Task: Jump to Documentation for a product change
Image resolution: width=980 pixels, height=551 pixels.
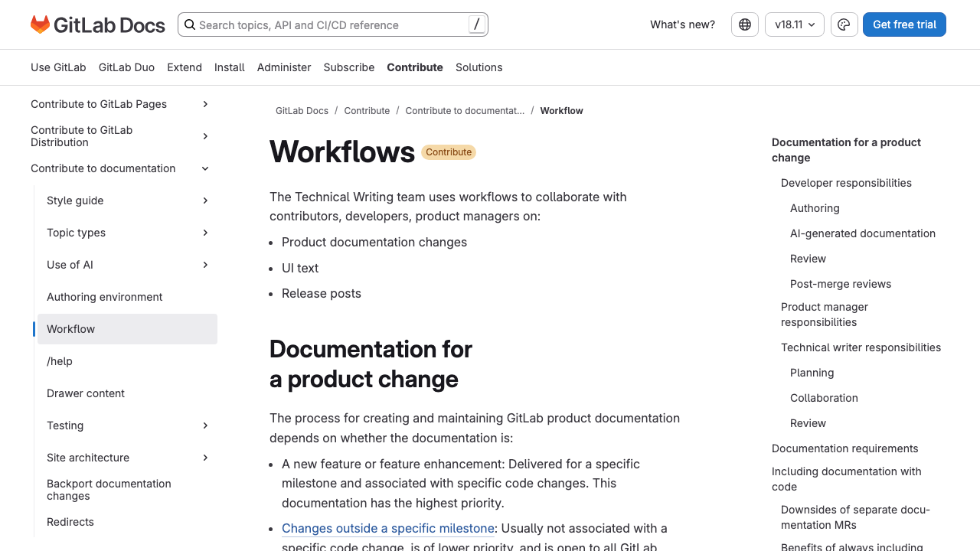Action: click(846, 150)
